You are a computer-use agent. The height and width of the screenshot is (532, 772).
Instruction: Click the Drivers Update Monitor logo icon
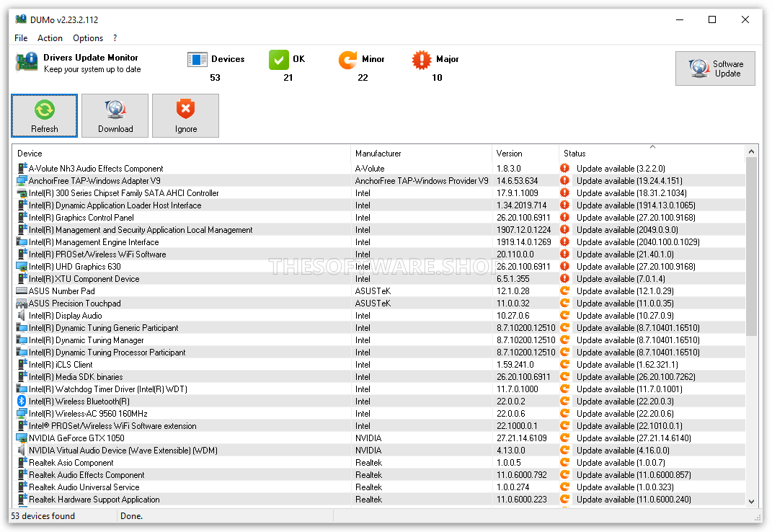tap(27, 63)
